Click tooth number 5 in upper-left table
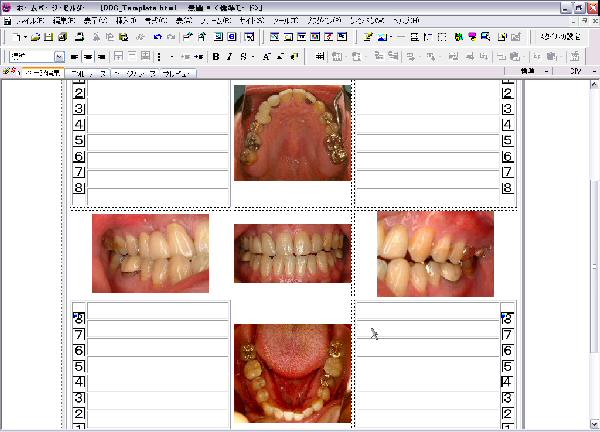Image resolution: width=600 pixels, height=432 pixels. 79,140
